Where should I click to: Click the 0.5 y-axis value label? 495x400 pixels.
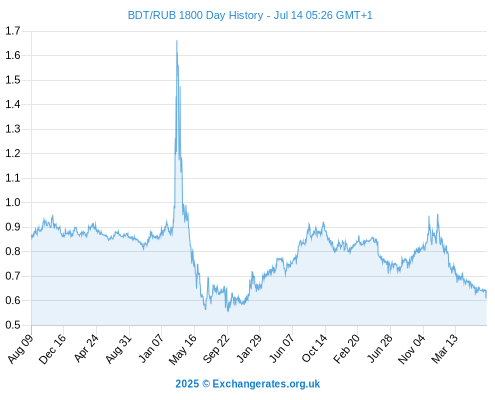[x=13, y=325]
